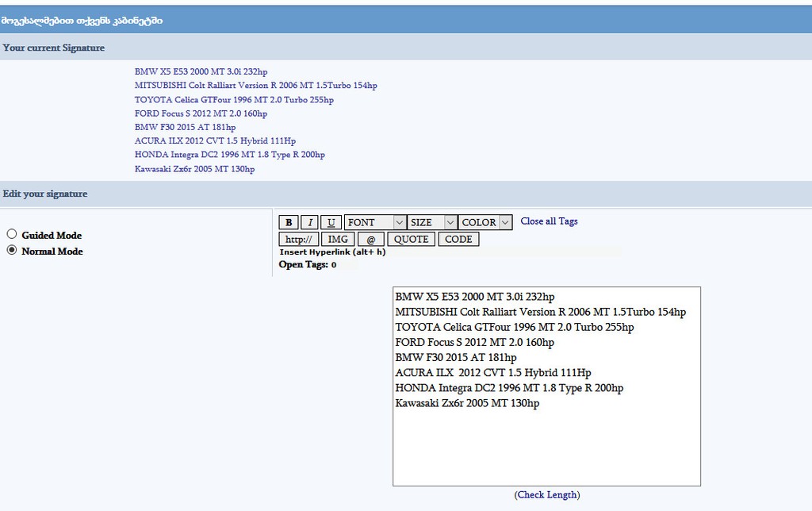Image resolution: width=812 pixels, height=511 pixels.
Task: Click 'FORD Focus S 2012' line in current signature
Action: point(201,113)
